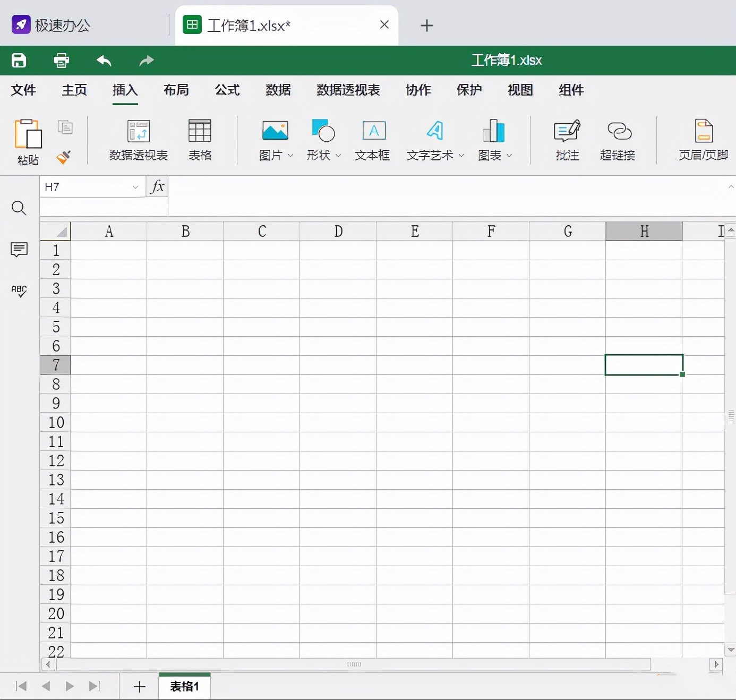The width and height of the screenshot is (736, 700).
Task: Switch to the 布局 ribbon tab
Action: pos(176,90)
